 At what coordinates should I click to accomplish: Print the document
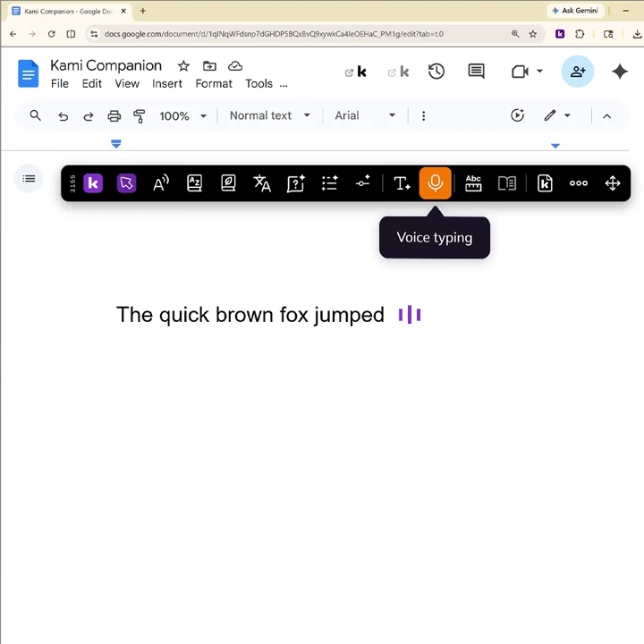(x=114, y=116)
